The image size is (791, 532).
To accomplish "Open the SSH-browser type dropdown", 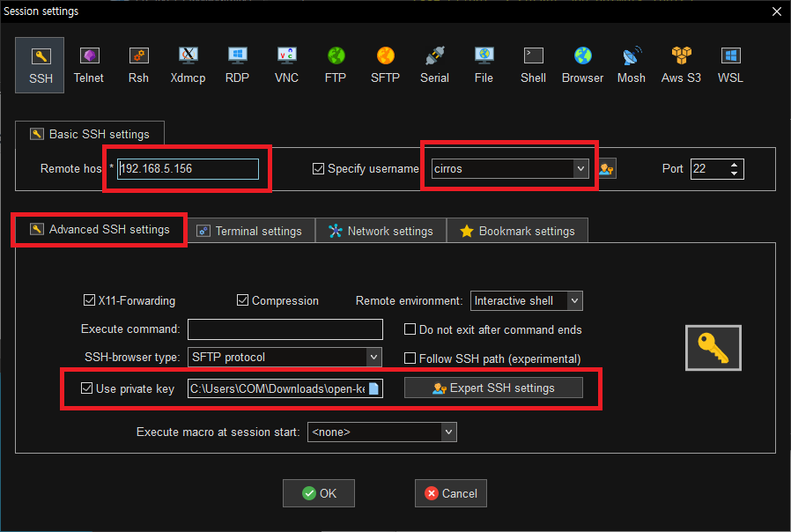I will click(373, 357).
